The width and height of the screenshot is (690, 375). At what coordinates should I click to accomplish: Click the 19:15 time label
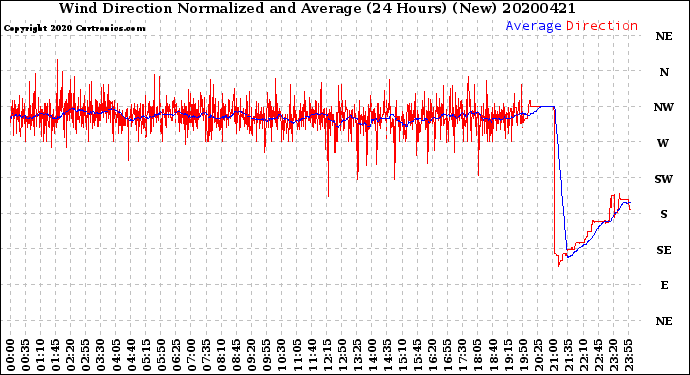(508, 355)
